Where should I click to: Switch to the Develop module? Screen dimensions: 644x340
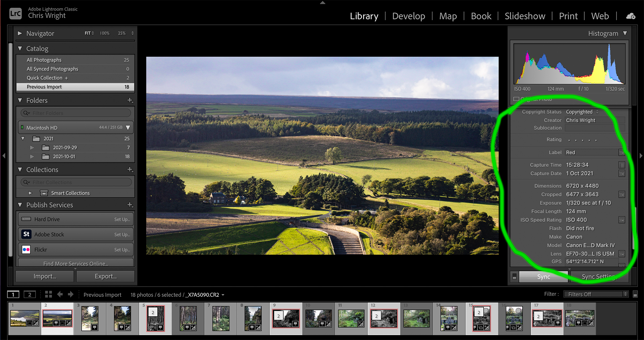408,16
